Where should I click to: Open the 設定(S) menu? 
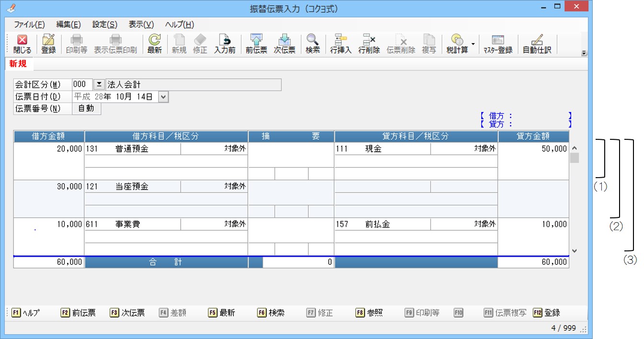click(104, 25)
